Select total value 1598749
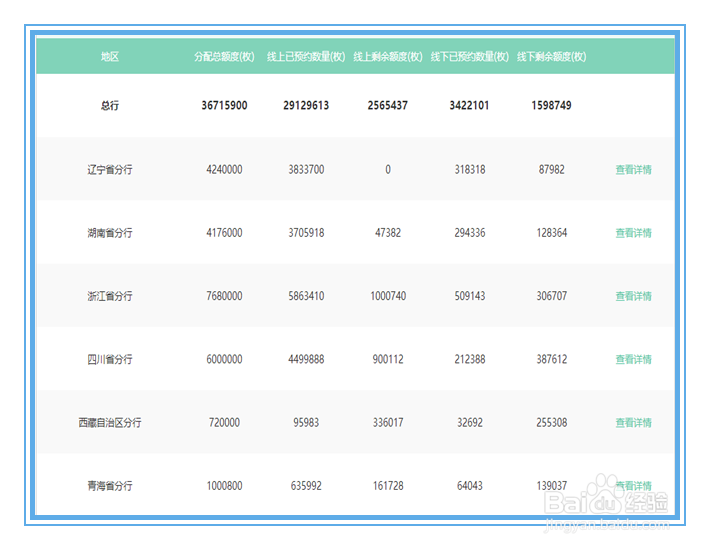The image size is (710, 550). pos(552,105)
